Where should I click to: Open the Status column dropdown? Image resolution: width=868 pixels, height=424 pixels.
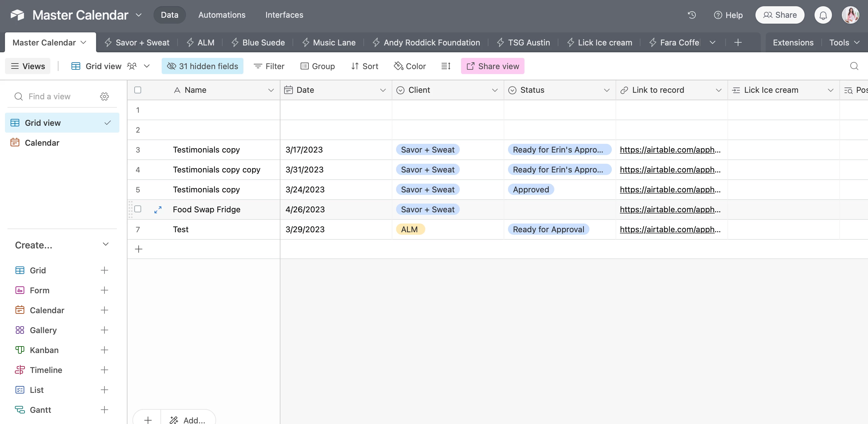click(x=607, y=90)
